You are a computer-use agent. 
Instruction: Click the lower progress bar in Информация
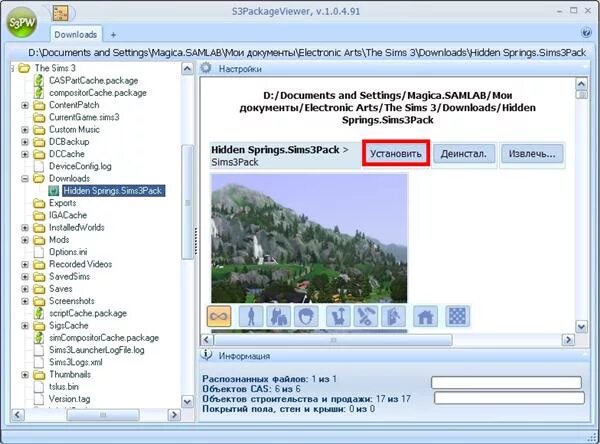(509, 398)
